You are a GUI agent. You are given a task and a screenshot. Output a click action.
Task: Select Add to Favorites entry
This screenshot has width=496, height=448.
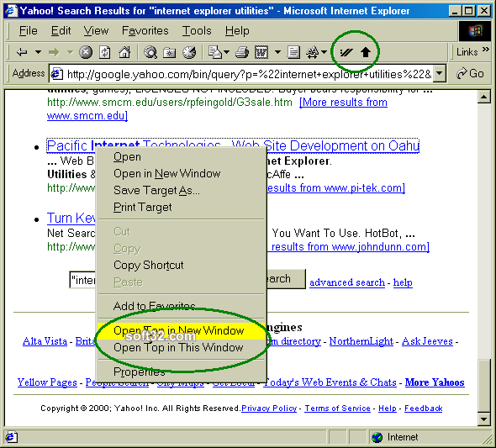coord(181,306)
